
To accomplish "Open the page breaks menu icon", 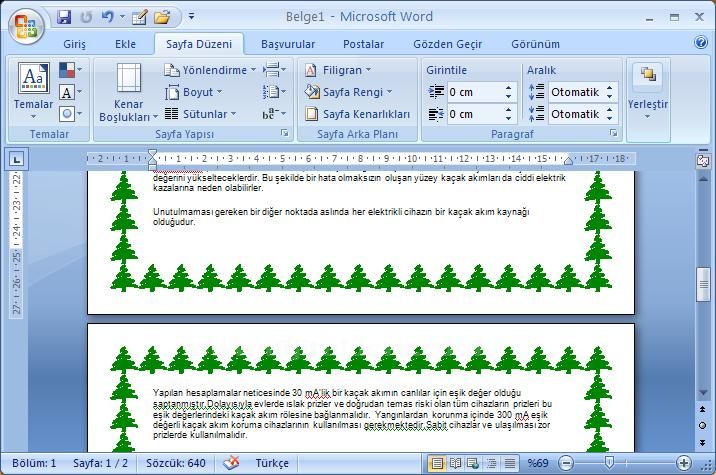I will 274,70.
